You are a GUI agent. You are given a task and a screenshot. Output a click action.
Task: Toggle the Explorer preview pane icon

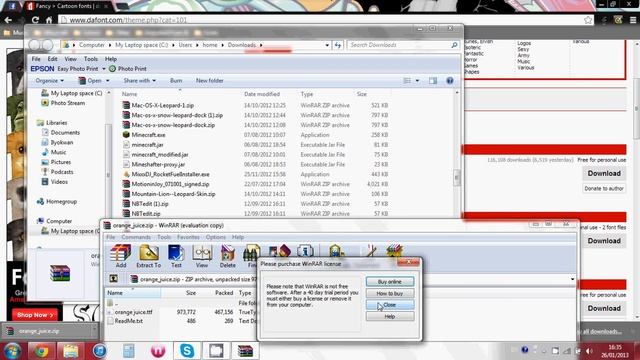(x=433, y=81)
